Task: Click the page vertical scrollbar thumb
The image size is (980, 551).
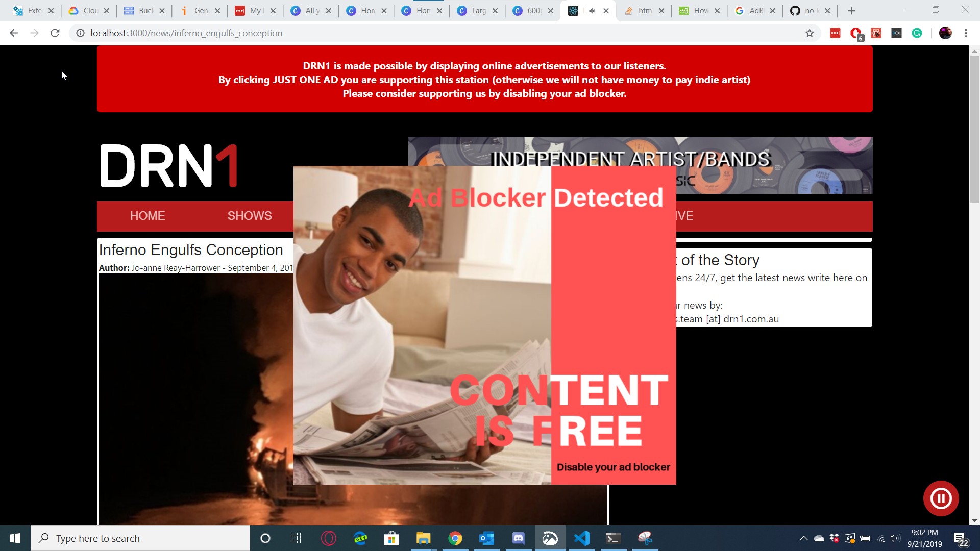Action: click(x=974, y=130)
